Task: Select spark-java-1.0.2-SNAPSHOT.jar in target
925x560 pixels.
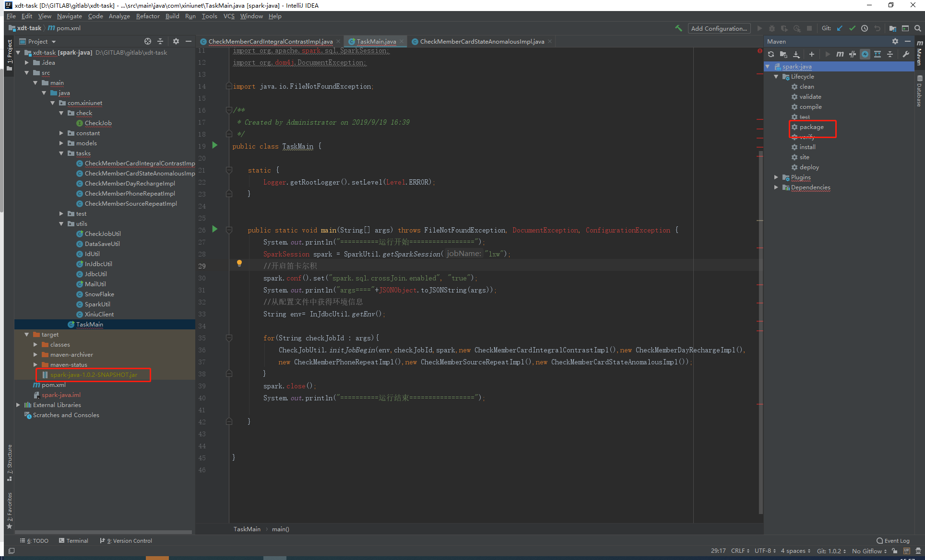Action: coord(94,375)
